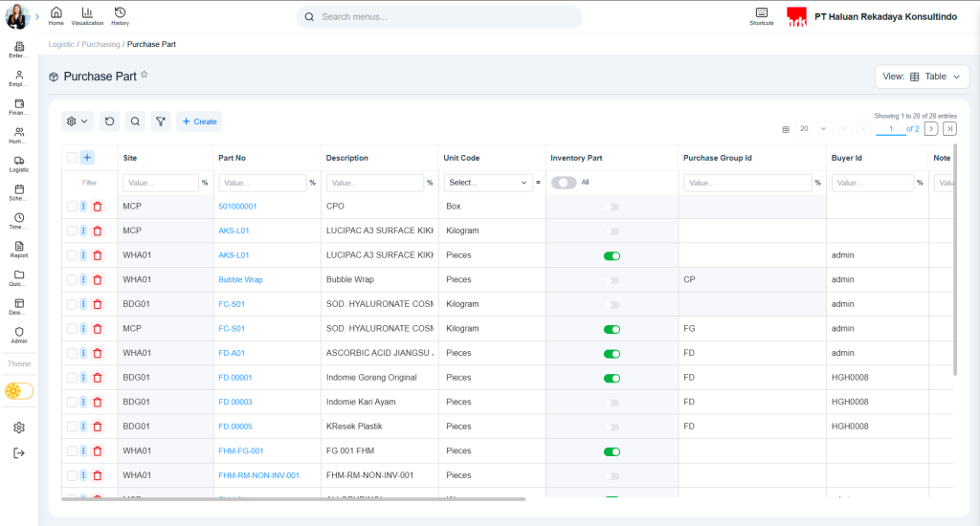This screenshot has width=980, height=526.
Task: Toggle the light/dark Theme switch
Action: coord(19,390)
